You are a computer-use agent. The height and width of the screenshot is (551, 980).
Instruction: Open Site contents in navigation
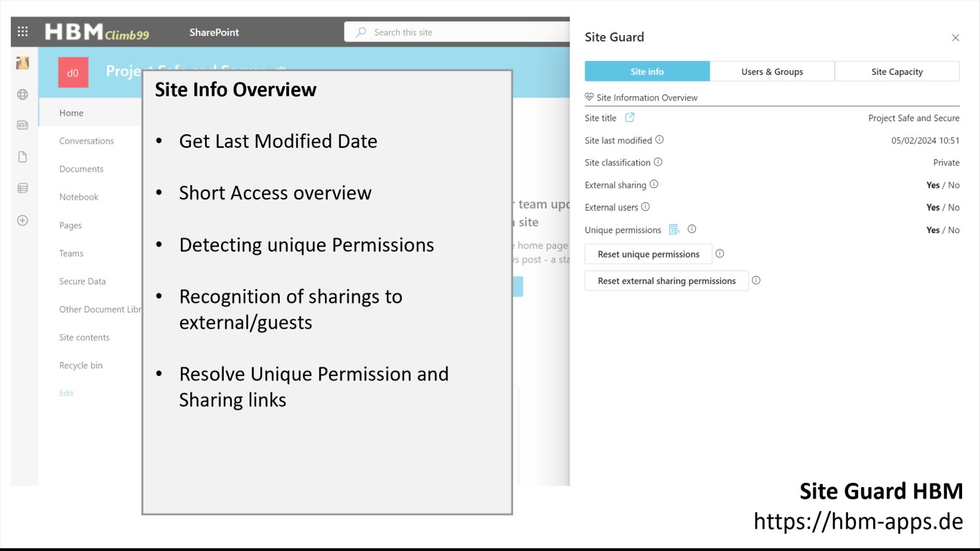coord(84,337)
